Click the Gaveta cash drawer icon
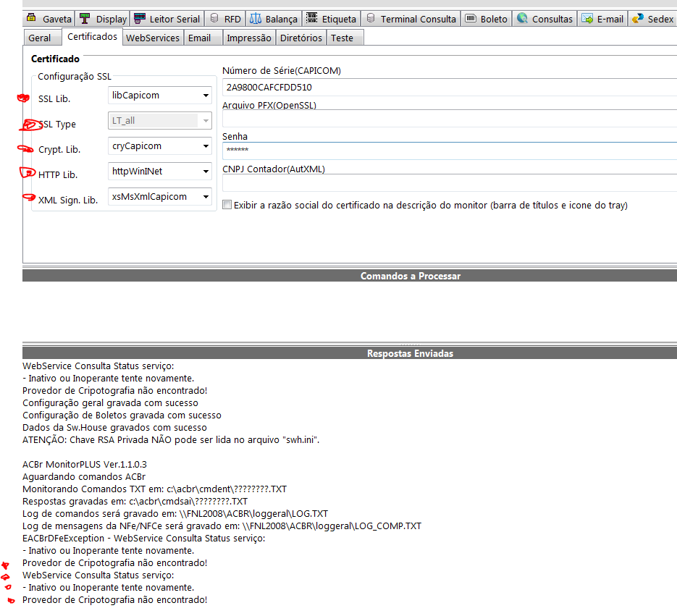 (31, 19)
